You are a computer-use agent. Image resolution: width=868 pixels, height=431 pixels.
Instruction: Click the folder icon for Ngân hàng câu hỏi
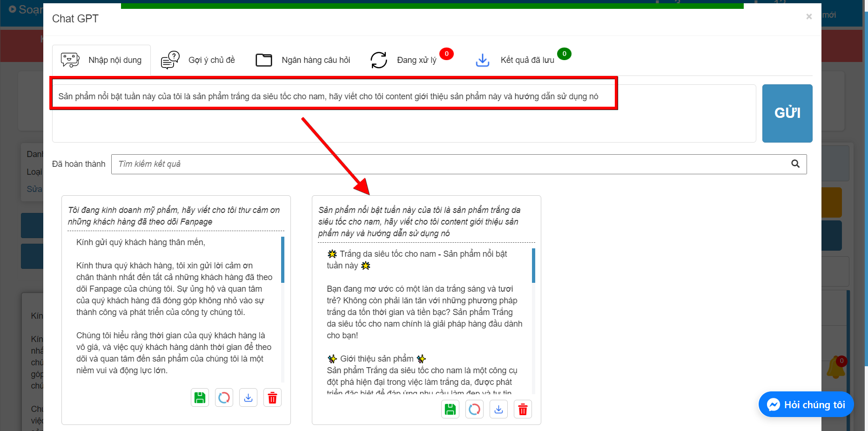click(264, 60)
